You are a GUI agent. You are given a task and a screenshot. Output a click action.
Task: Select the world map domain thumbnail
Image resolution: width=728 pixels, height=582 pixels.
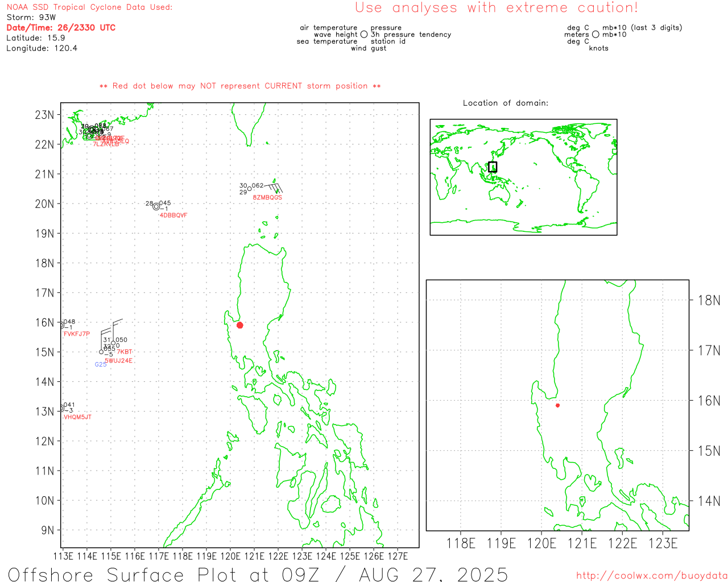tap(523, 177)
